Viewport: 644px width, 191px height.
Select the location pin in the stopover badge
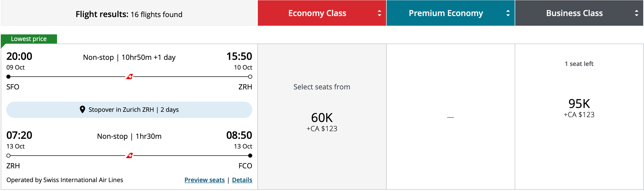coord(82,110)
